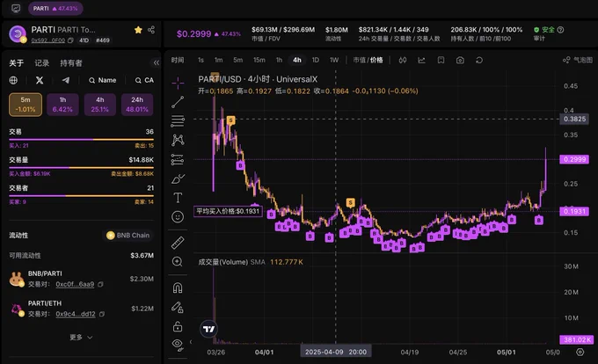
Task: Select the 4h stats period card
Action: (x=100, y=105)
